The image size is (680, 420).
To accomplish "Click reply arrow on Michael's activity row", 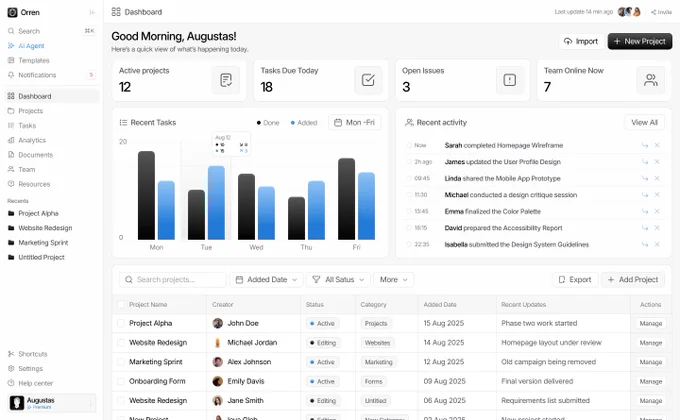I will 645,195.
